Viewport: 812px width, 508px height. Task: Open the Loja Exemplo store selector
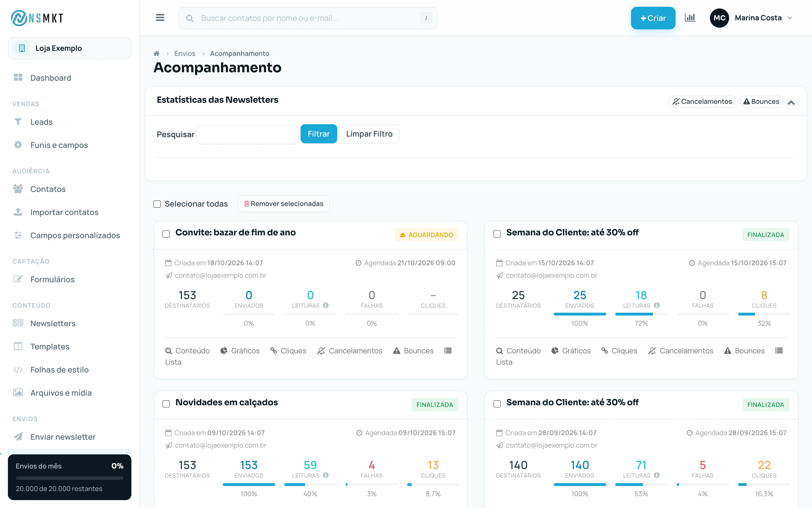(x=69, y=48)
